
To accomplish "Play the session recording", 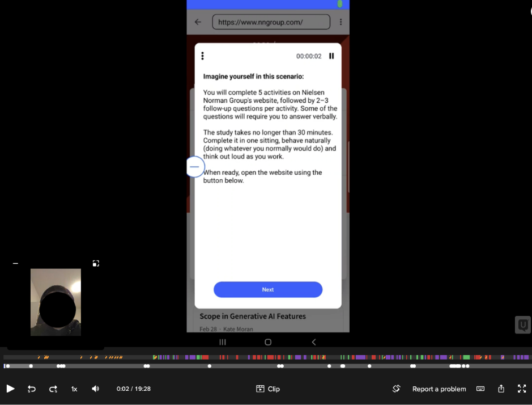I will coord(11,389).
